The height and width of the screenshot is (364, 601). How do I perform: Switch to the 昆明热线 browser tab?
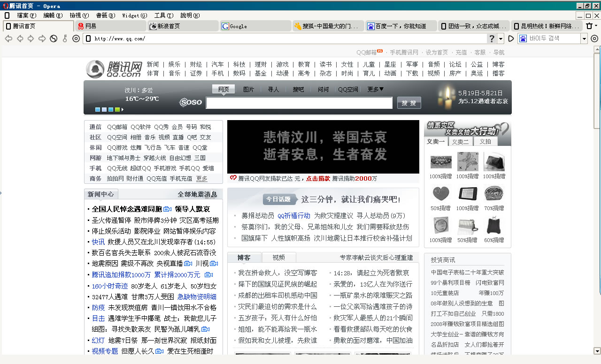pyautogui.click(x=546, y=26)
